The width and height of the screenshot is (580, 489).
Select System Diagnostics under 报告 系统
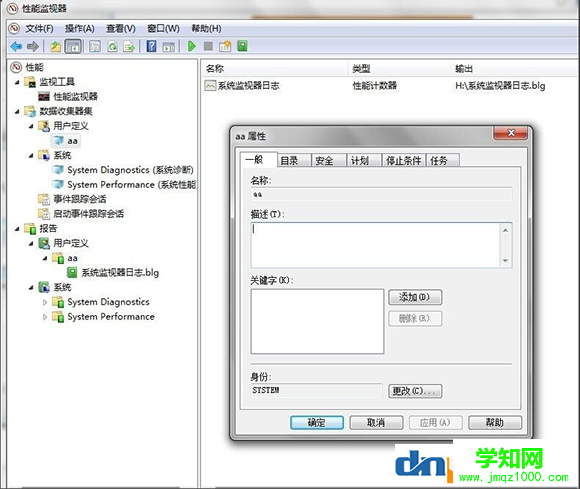[x=108, y=302]
